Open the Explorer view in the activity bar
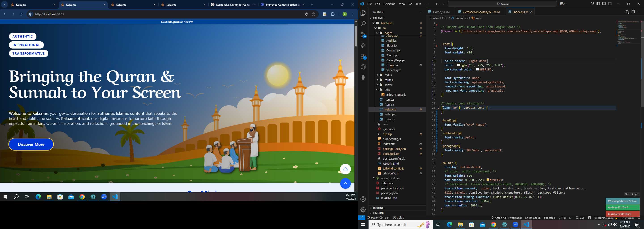Image resolution: width=644 pixels, height=229 pixels. click(363, 13)
